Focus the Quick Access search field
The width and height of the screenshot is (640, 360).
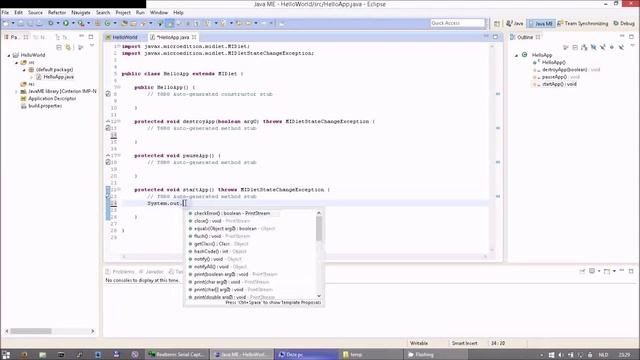click(458, 23)
